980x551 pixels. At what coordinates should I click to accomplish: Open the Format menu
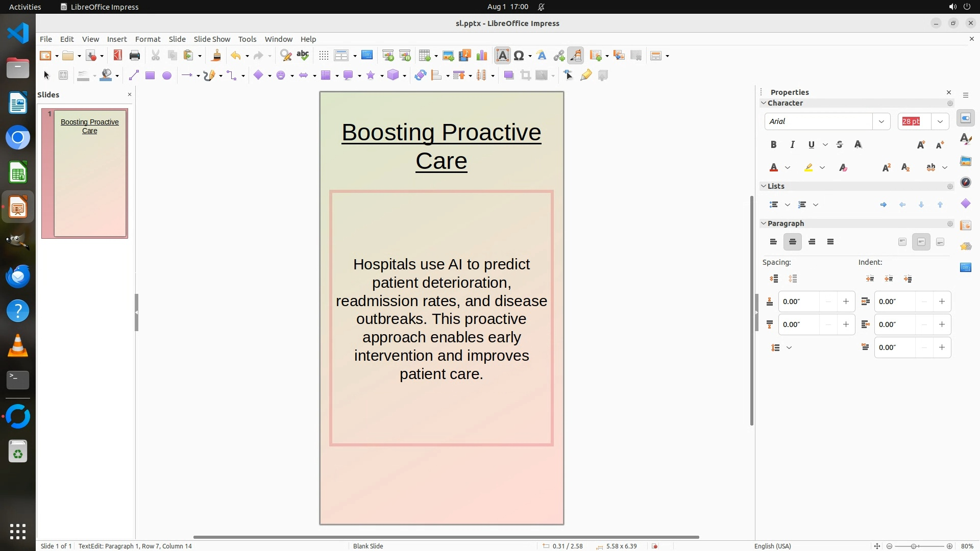pos(148,39)
